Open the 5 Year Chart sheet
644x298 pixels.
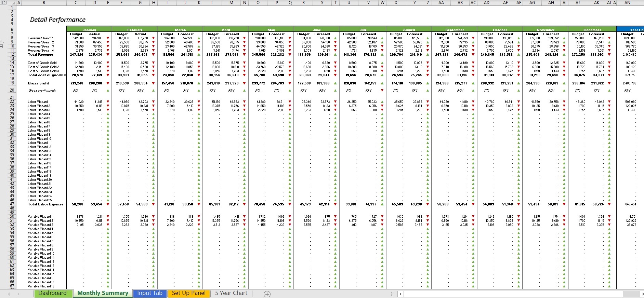pos(231,293)
